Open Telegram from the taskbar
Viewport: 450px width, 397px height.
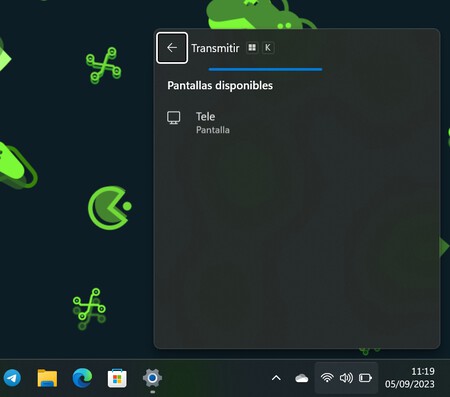[12, 378]
